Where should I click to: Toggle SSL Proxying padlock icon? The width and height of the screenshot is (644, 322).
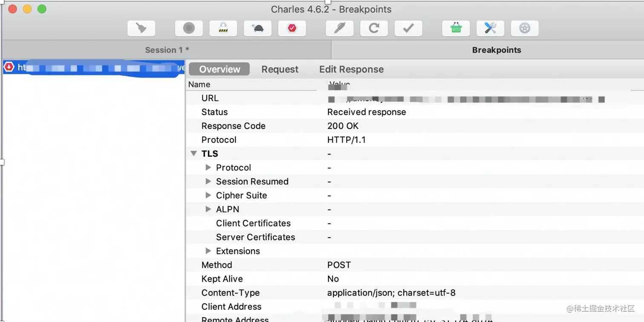pyautogui.click(x=223, y=28)
